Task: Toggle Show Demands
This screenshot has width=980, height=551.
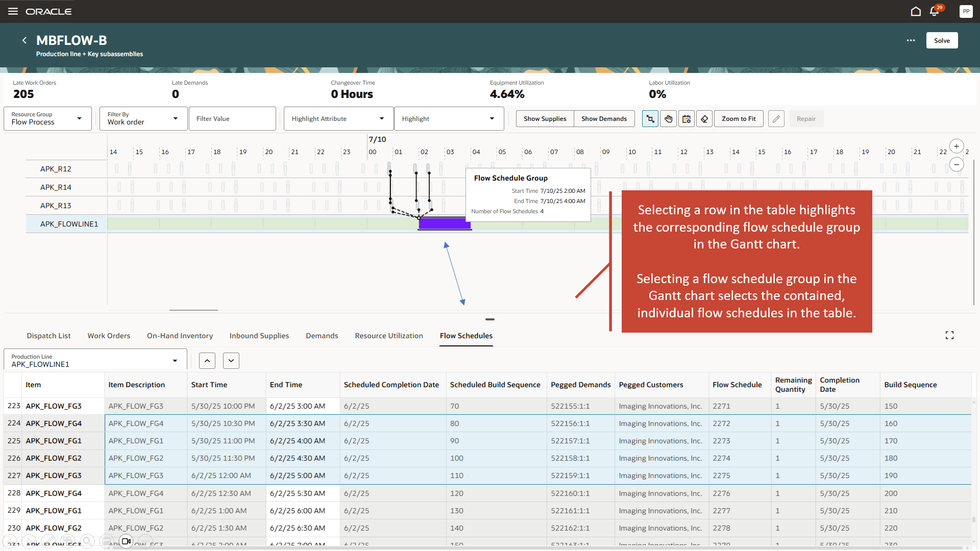Action: (604, 119)
